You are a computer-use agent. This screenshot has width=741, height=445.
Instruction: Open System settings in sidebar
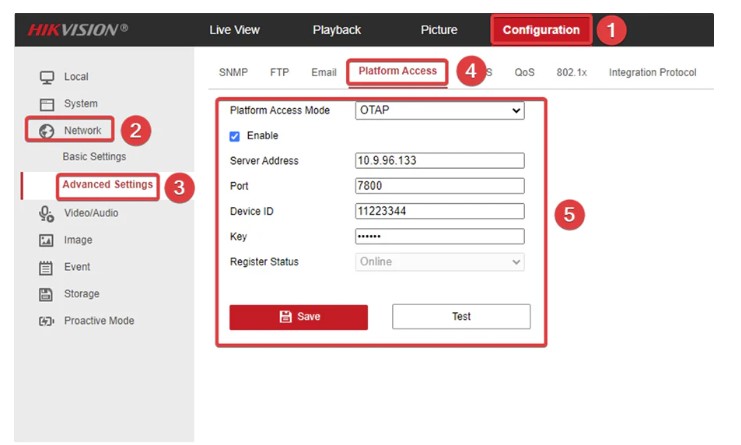point(81,104)
